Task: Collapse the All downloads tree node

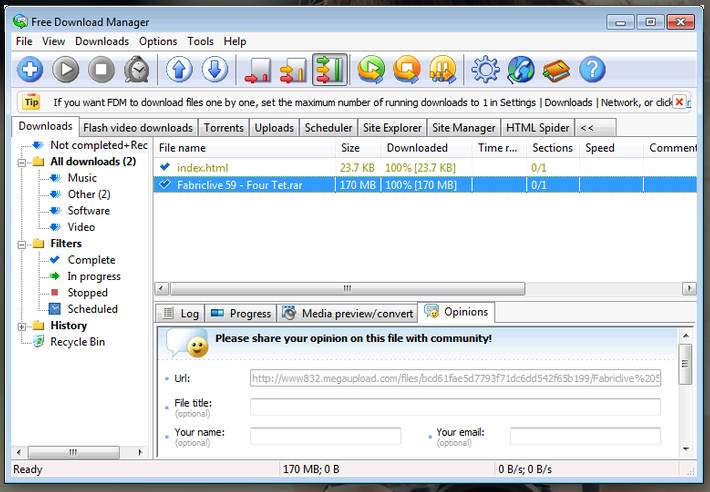Action: 21,162
